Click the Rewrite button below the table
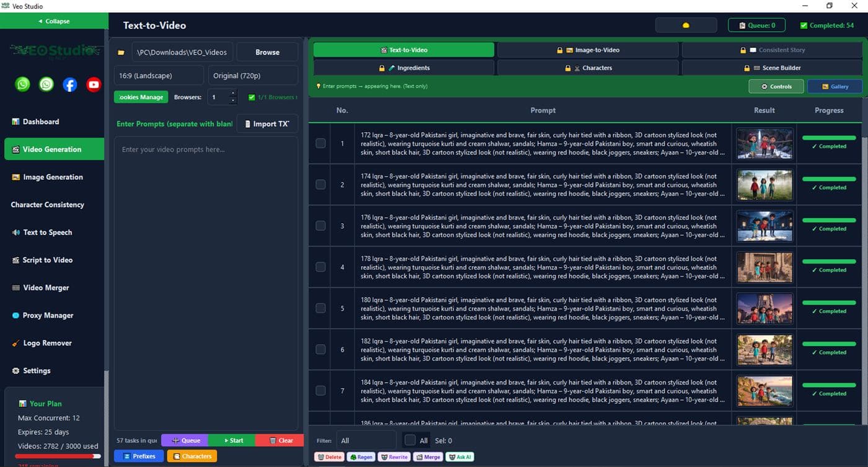 click(x=394, y=457)
